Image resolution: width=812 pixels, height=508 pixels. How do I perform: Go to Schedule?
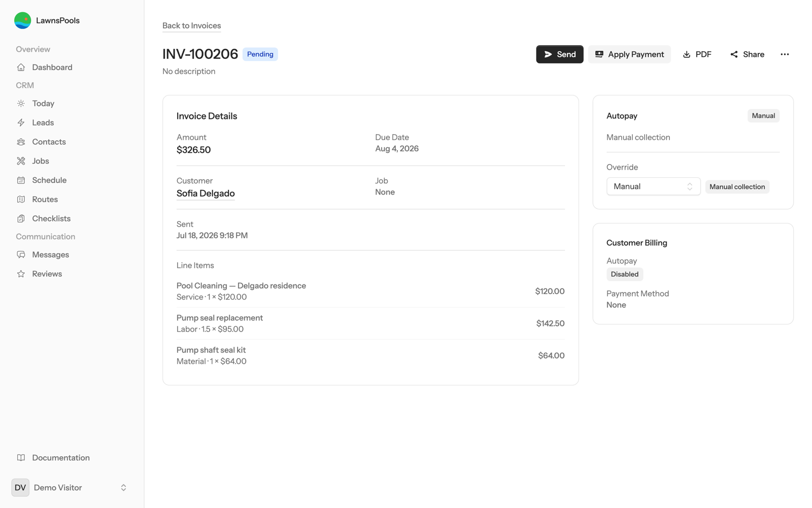point(72,180)
